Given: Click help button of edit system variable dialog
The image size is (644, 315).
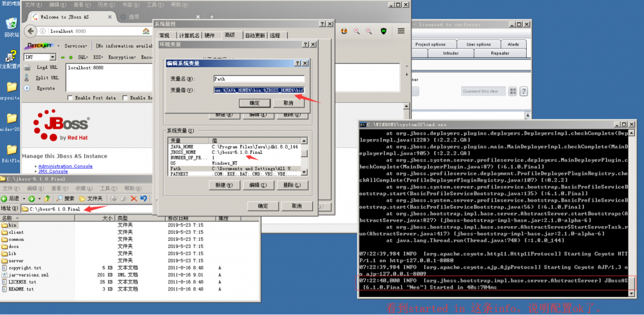Looking at the screenshot, I should (298, 63).
